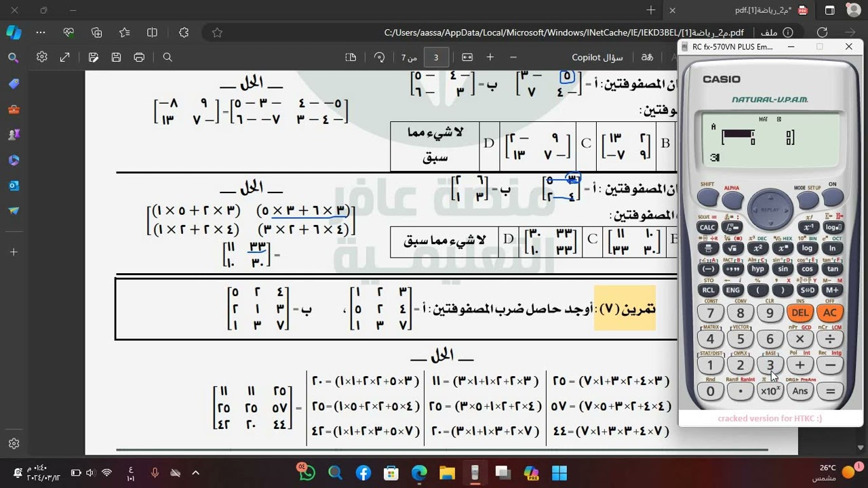Click the equals key on calculator

(x=830, y=391)
